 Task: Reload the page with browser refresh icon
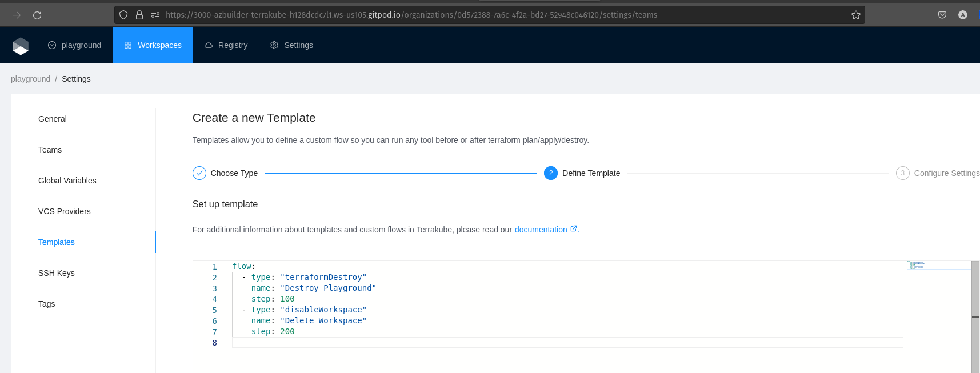coord(37,15)
